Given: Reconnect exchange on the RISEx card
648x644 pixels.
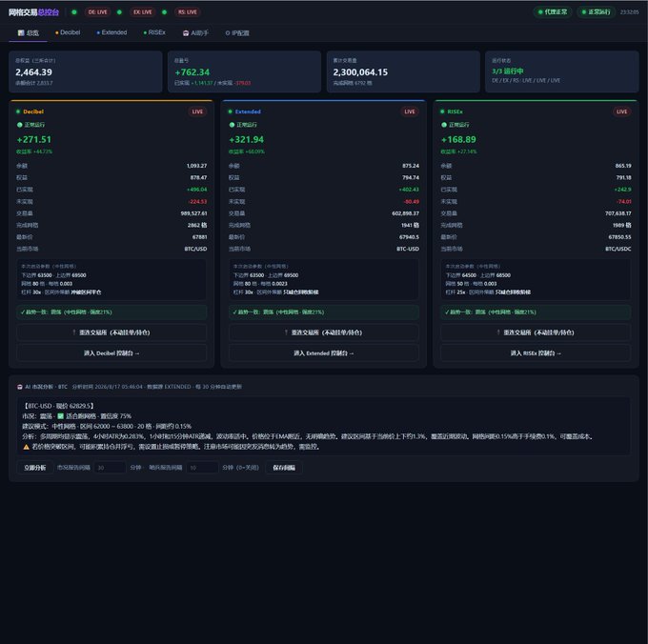Looking at the screenshot, I should click(x=536, y=332).
